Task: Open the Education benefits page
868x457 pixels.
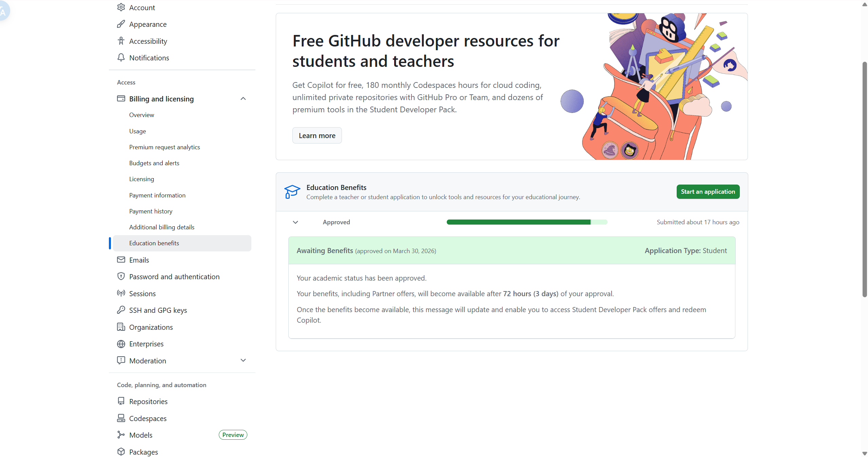Action: (x=154, y=243)
